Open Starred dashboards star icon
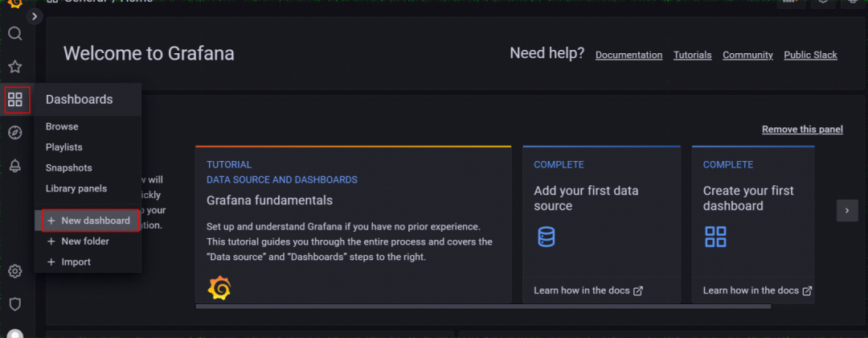868x338 pixels. coord(15,67)
